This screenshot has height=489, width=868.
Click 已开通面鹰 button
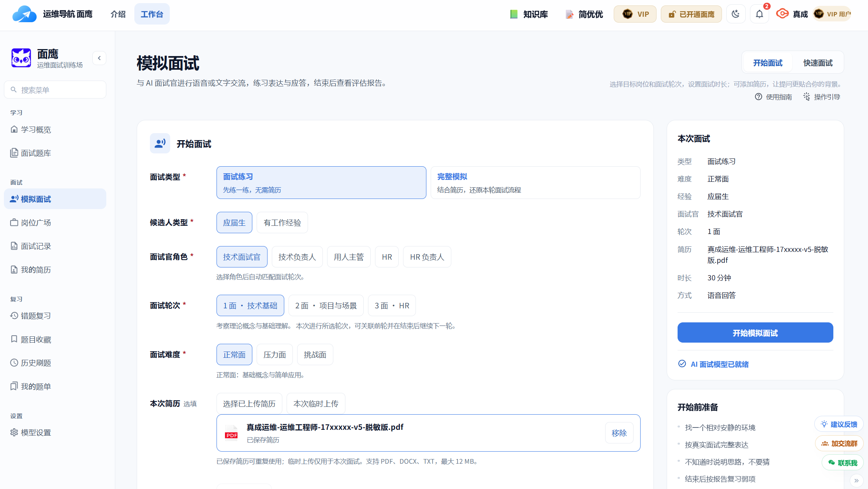691,14
